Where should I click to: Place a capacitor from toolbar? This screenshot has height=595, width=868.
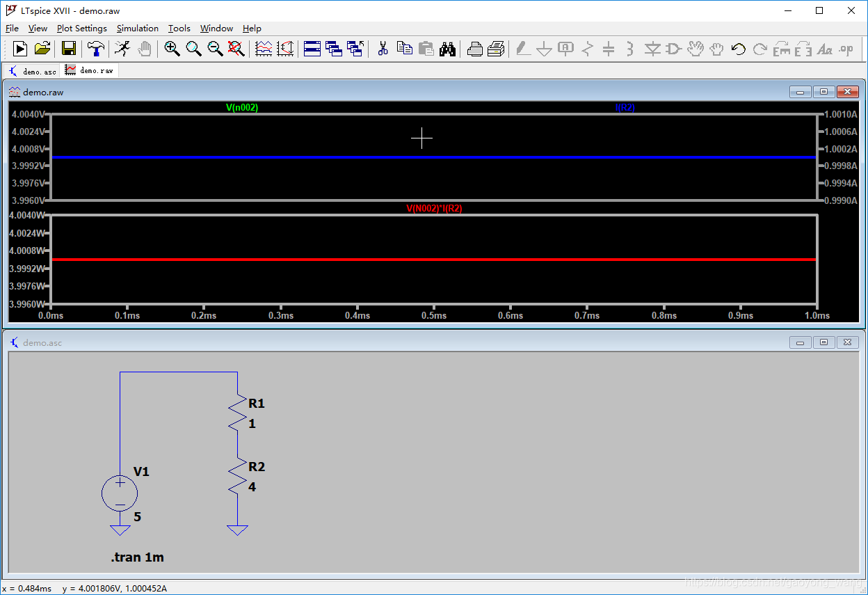pyautogui.click(x=609, y=48)
